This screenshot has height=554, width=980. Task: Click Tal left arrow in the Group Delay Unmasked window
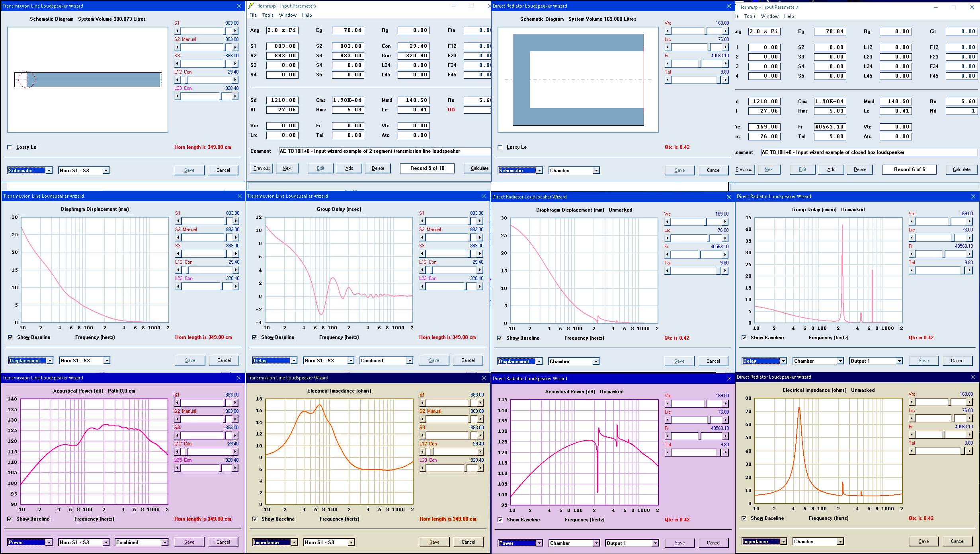click(912, 270)
